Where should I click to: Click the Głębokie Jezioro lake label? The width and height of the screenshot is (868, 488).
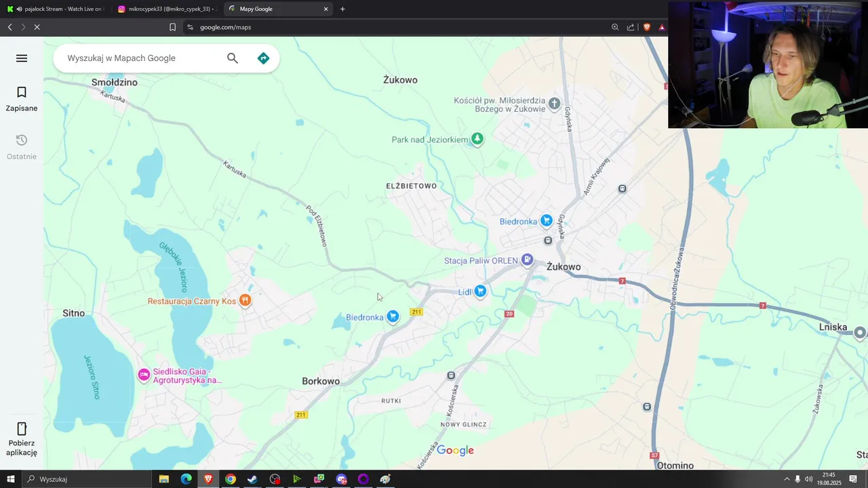173,267
